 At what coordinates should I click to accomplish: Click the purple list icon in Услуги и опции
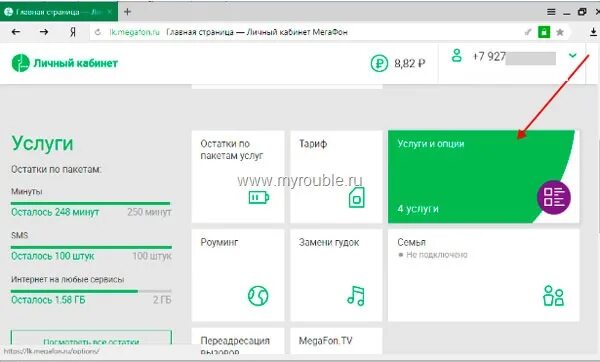[x=554, y=197]
